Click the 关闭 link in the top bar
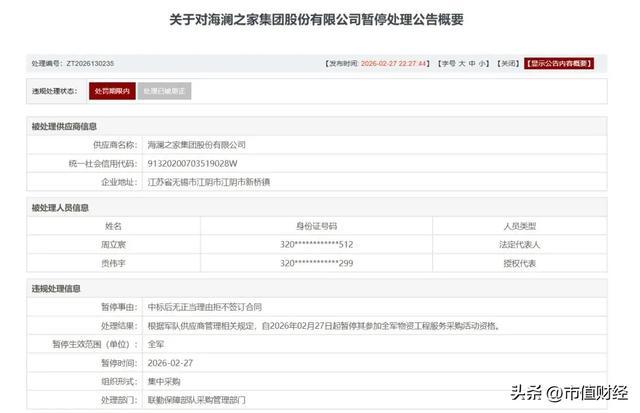This screenshot has width=640, height=413. pyautogui.click(x=508, y=63)
